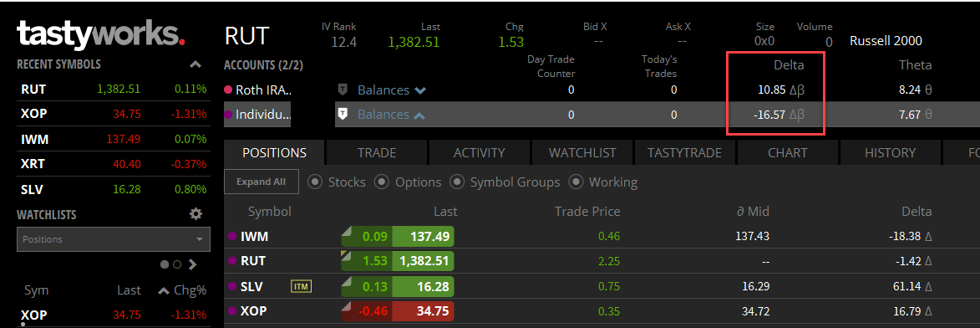Click the Expand All button
Screen dimensions: 980x328
click(262, 182)
